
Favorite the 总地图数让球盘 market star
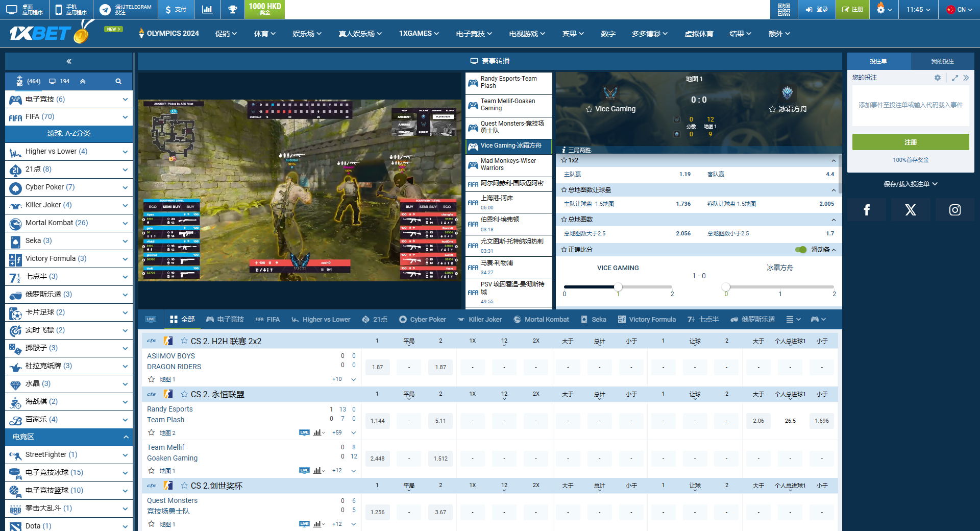pos(564,189)
